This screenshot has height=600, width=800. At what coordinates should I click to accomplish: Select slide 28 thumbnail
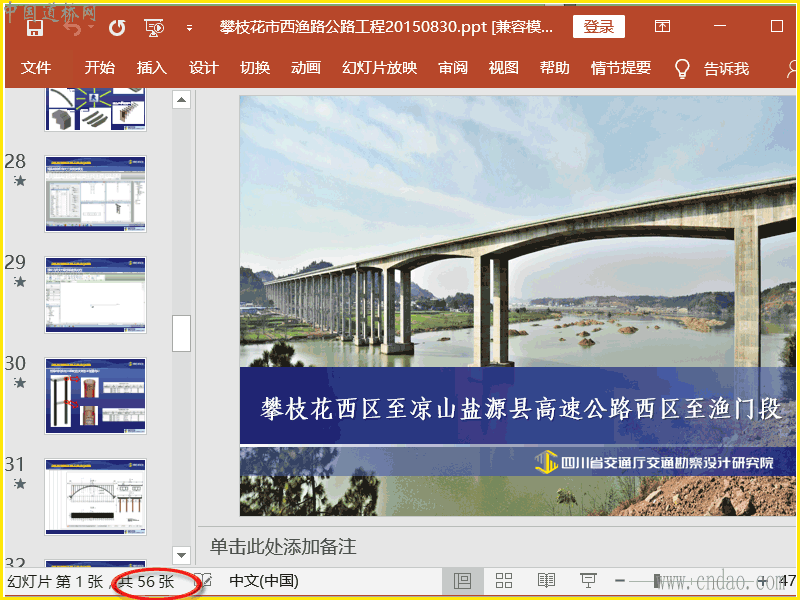click(x=95, y=194)
